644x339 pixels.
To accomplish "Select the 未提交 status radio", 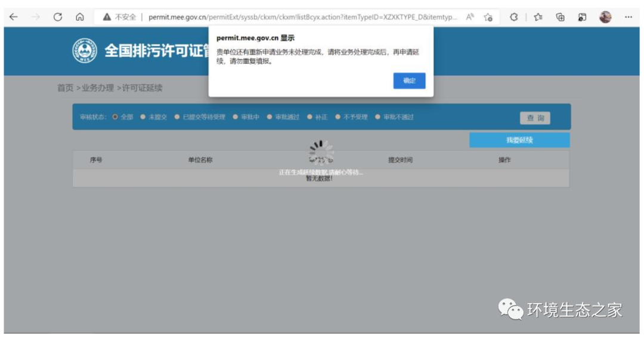I will [143, 117].
